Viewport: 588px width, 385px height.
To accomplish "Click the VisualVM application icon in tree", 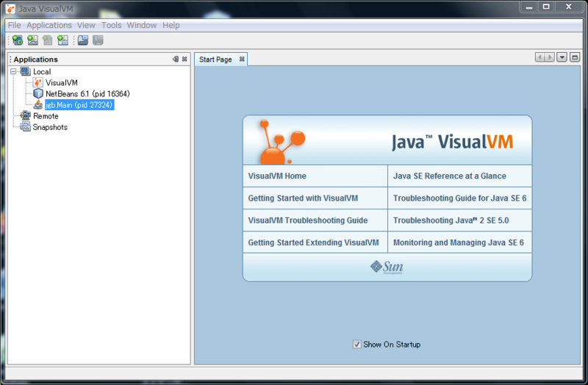I will pyautogui.click(x=38, y=82).
